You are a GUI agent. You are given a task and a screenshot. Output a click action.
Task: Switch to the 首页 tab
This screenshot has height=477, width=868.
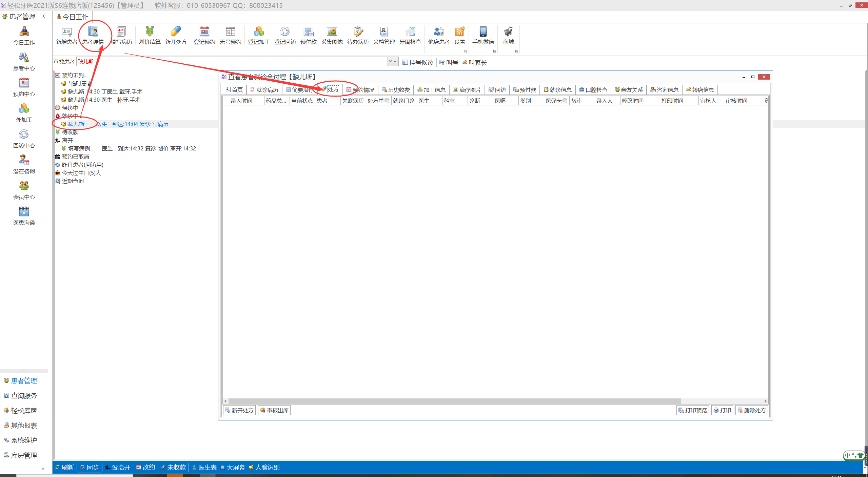(234, 90)
